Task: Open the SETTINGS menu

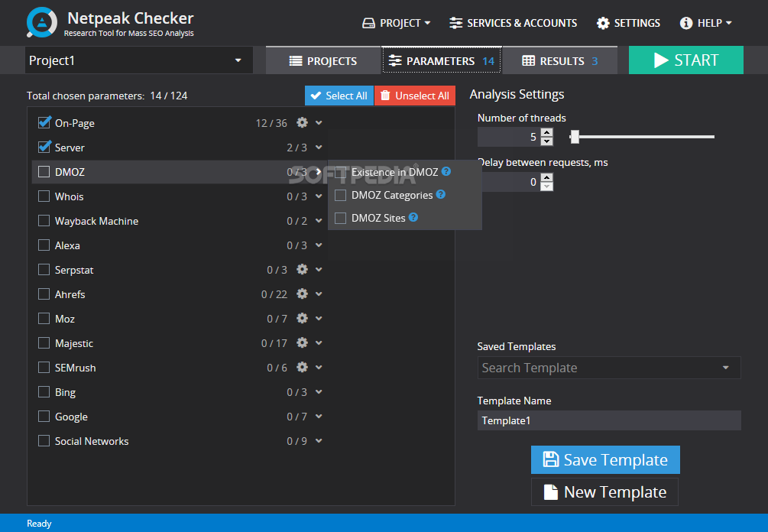Action: [x=628, y=23]
